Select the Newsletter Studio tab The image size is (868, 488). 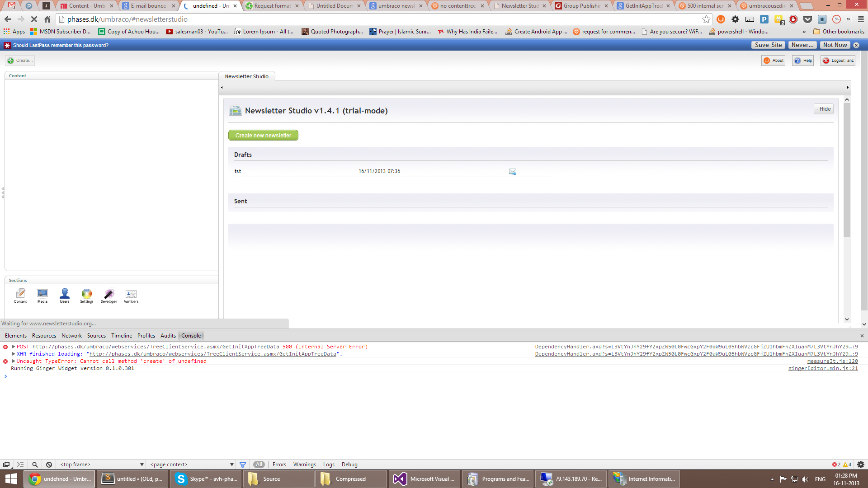(x=247, y=76)
